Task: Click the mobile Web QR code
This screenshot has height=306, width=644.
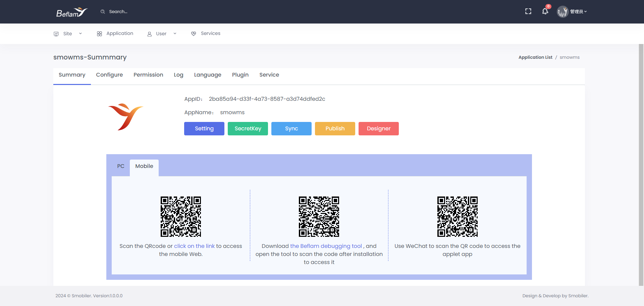Action: [181, 217]
